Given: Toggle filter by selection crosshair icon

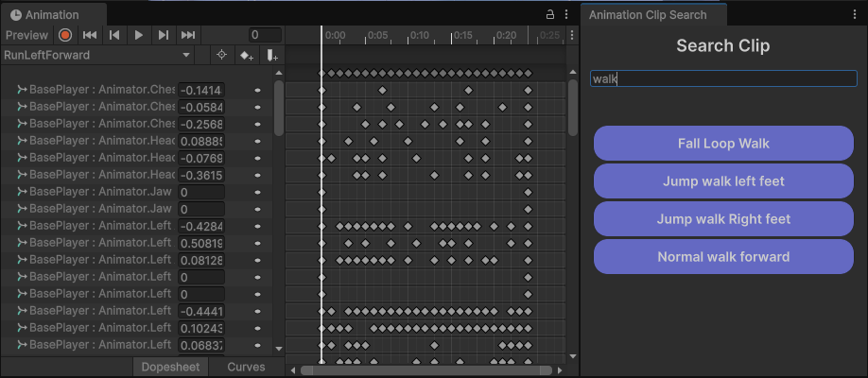Looking at the screenshot, I should point(222,56).
